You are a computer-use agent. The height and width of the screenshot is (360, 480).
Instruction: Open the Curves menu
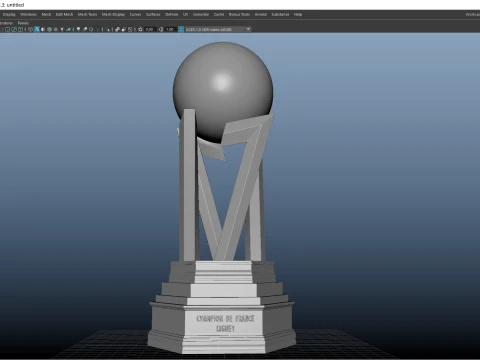pyautogui.click(x=135, y=14)
